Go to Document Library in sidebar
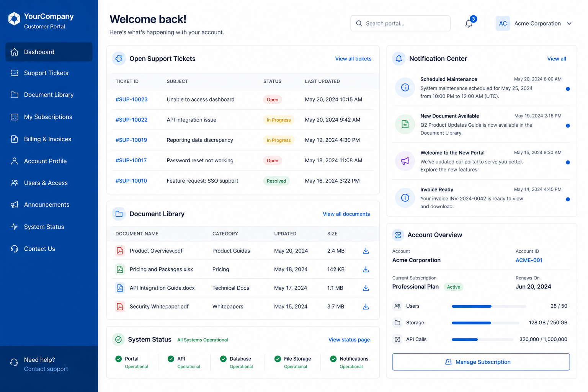The width and height of the screenshot is (588, 392). tap(49, 95)
